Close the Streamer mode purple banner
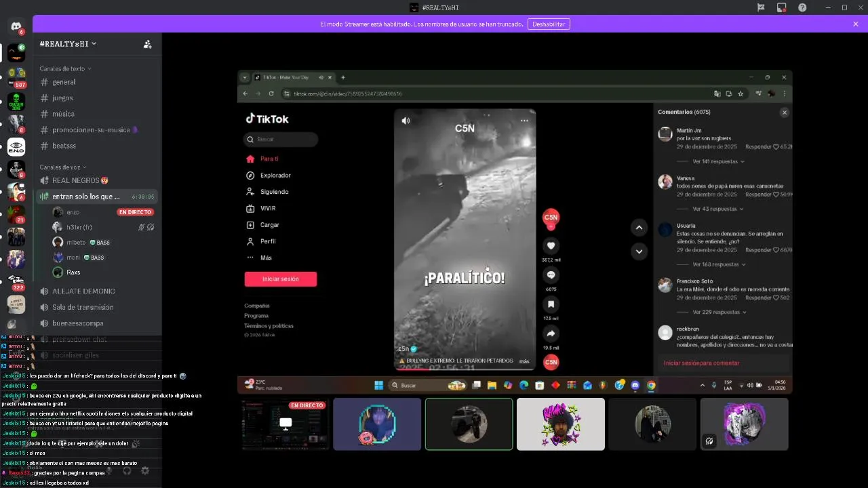The height and width of the screenshot is (488, 868). (x=856, y=24)
